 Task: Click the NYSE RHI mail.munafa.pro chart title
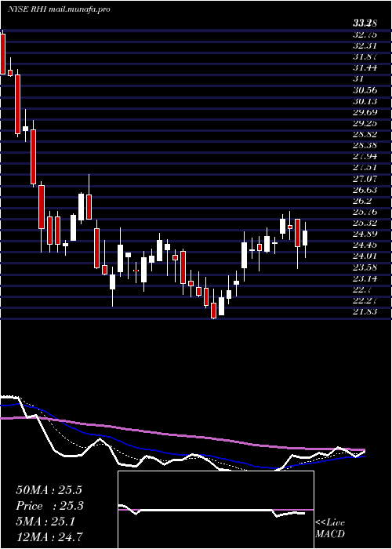(59, 9)
